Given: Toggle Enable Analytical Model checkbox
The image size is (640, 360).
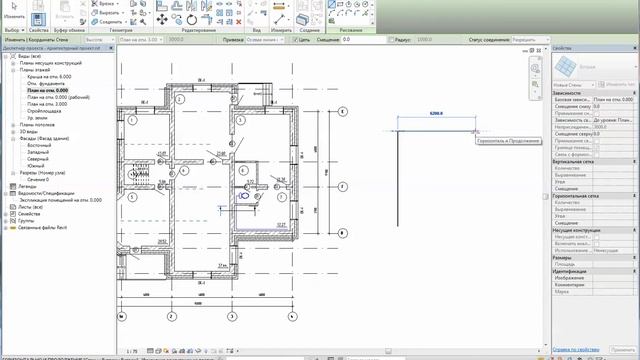Looking at the screenshot, I should pyautogui.click(x=596, y=244).
